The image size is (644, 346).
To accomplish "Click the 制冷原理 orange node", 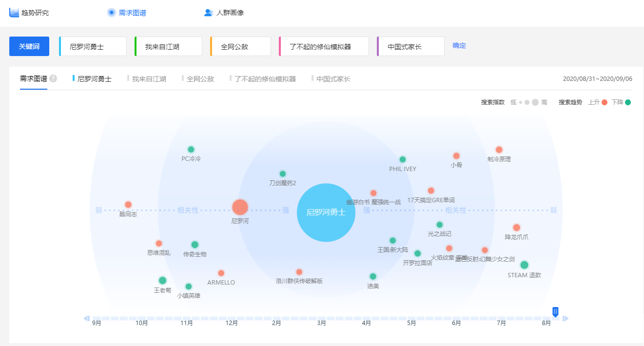I will 499,150.
